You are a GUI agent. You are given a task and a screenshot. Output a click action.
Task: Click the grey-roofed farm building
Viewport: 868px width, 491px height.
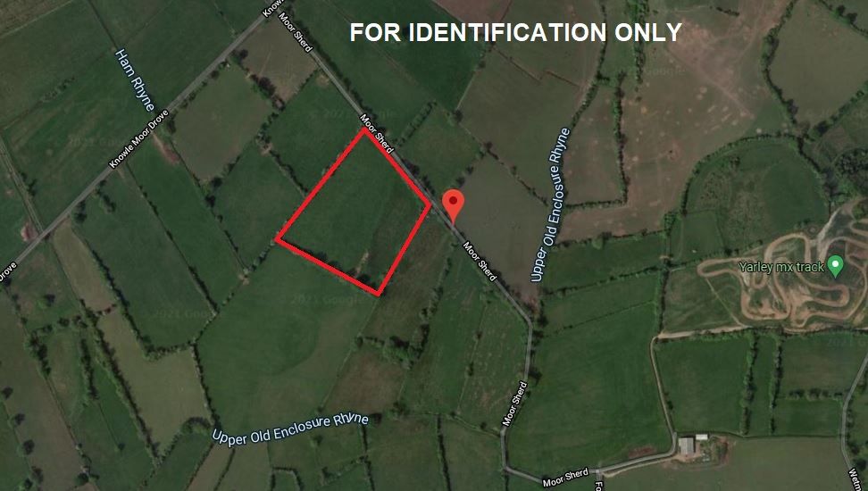click(687, 445)
